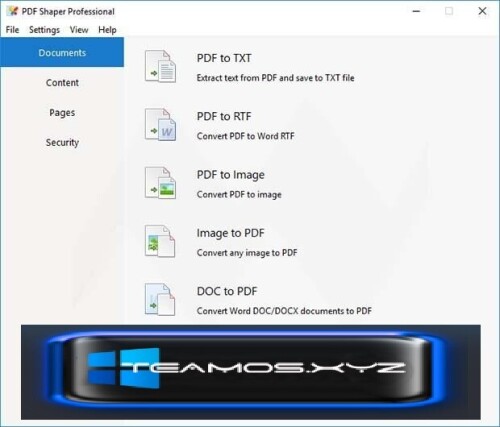Click the DOC to PDF icon
This screenshot has width=500, height=427.
click(160, 300)
